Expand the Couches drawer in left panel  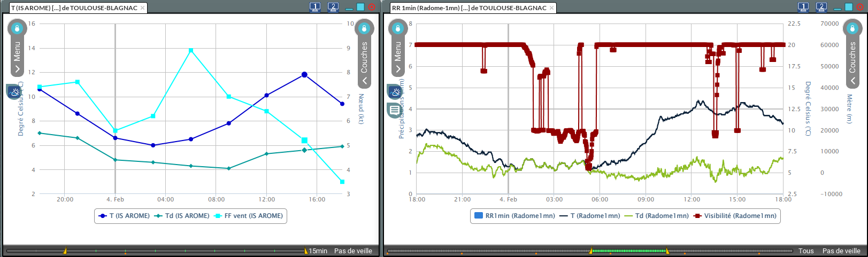point(364,81)
